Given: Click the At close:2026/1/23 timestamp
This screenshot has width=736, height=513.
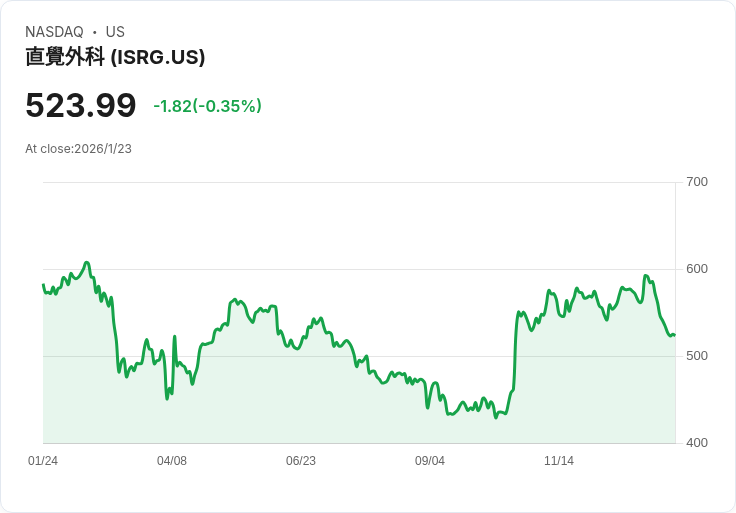Looking at the screenshot, I should 78,149.
